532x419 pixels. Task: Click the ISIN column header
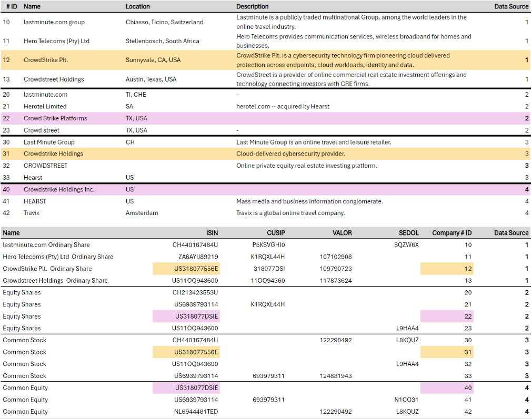tap(212, 233)
